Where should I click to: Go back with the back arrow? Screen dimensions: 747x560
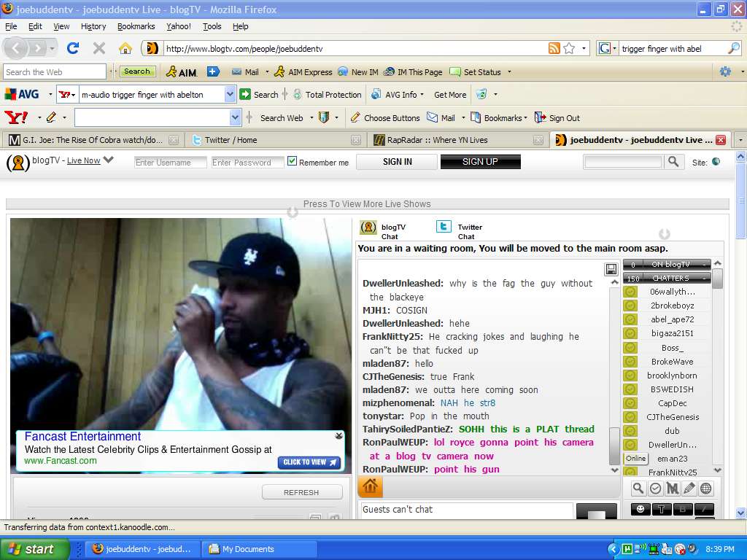click(16, 48)
